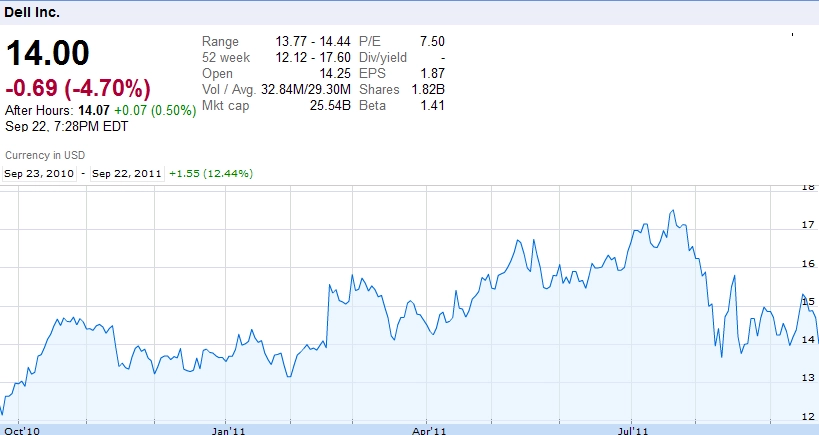819x435 pixels.
Task: Click the P/E label
Action: (370, 41)
